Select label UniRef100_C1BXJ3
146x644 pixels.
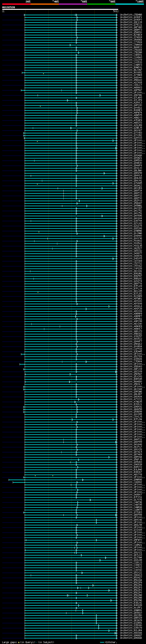click(x=131, y=563)
